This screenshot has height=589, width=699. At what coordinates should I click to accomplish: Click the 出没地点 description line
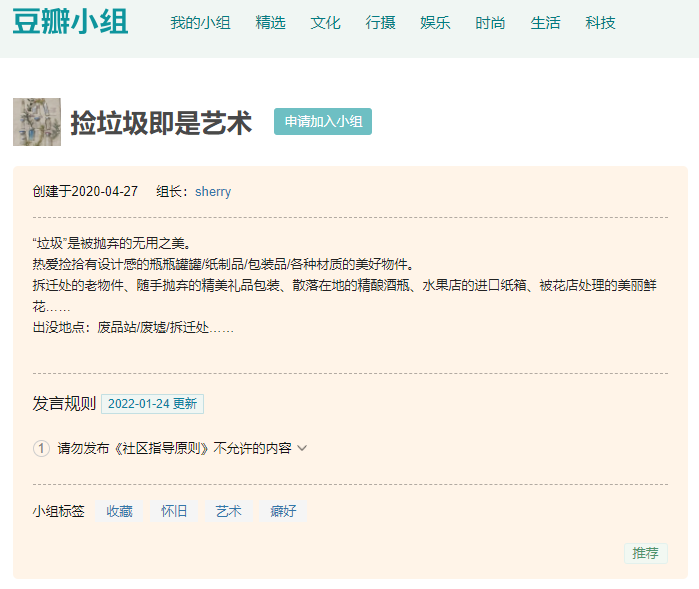(x=133, y=328)
